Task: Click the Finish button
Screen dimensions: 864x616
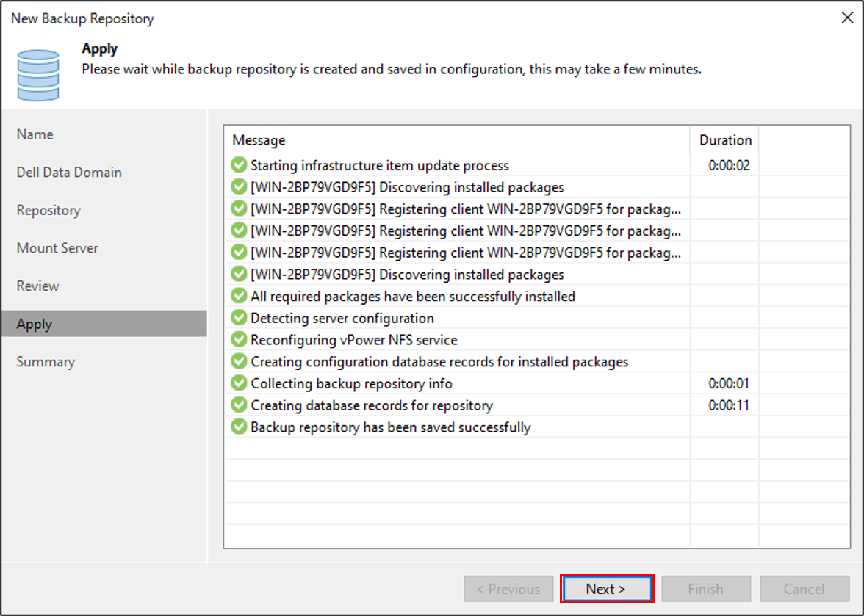Action: click(706, 589)
